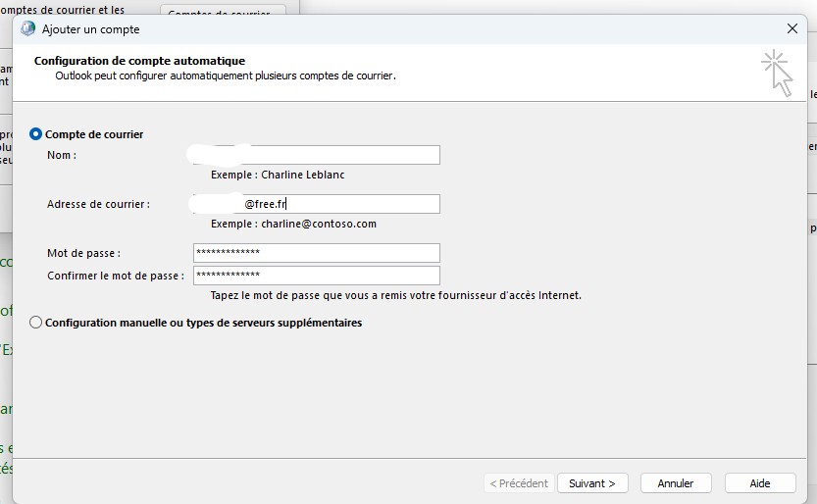Click the disabled Précédent button

tap(519, 483)
